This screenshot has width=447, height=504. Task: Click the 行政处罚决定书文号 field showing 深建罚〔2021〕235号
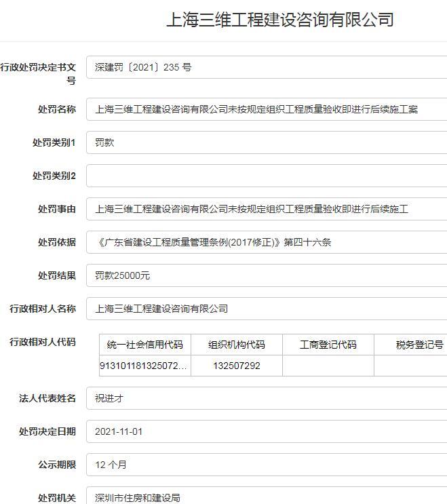pos(267,67)
